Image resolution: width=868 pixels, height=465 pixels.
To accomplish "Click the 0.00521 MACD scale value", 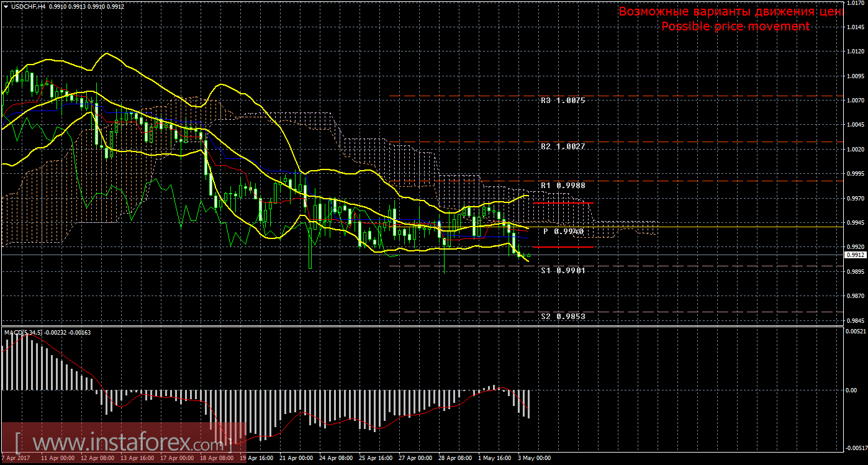I will 854,332.
